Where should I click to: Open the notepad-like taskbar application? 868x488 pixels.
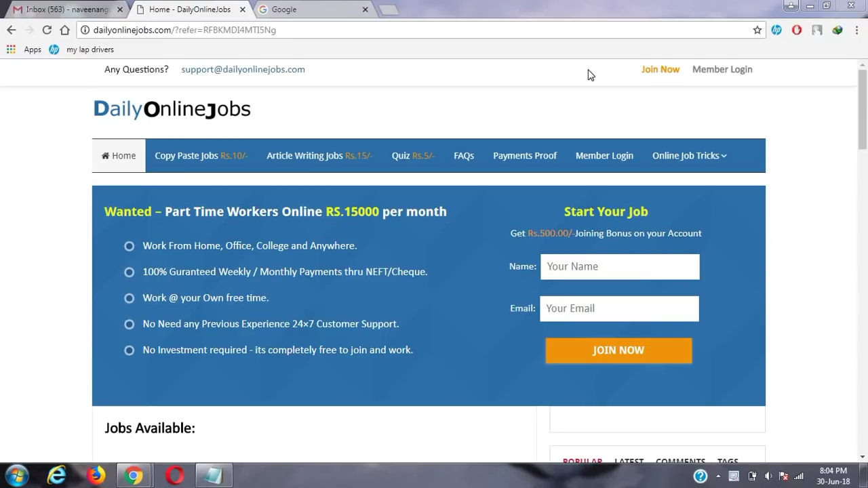tap(214, 476)
